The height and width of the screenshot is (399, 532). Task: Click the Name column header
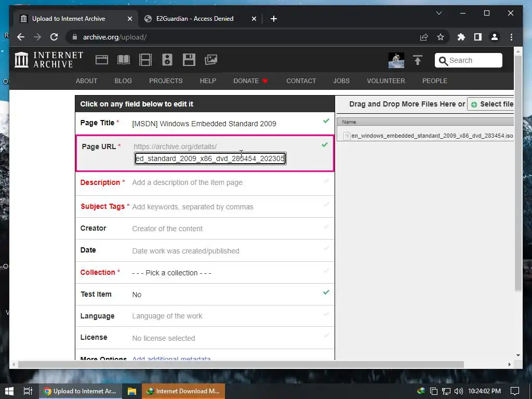tap(425, 122)
